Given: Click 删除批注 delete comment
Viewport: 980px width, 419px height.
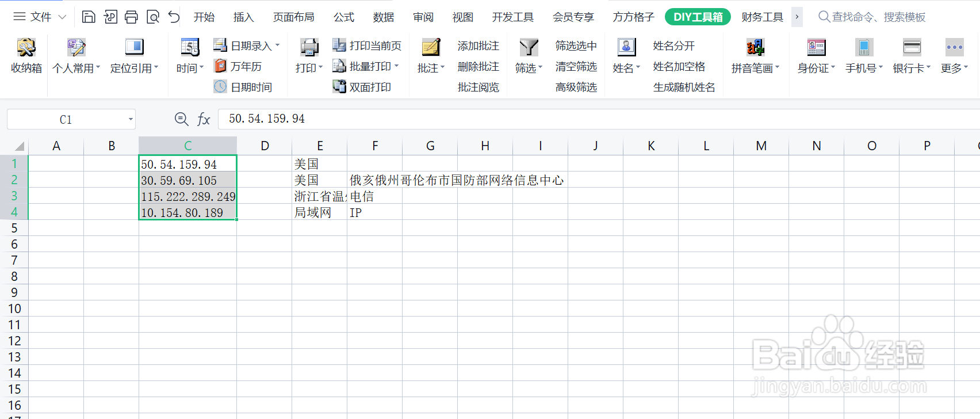Looking at the screenshot, I should pos(478,66).
